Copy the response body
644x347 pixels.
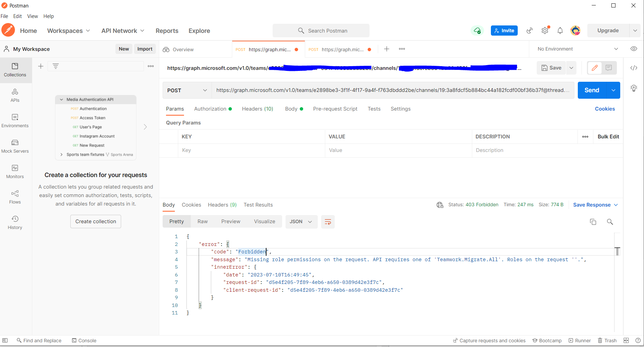point(593,222)
